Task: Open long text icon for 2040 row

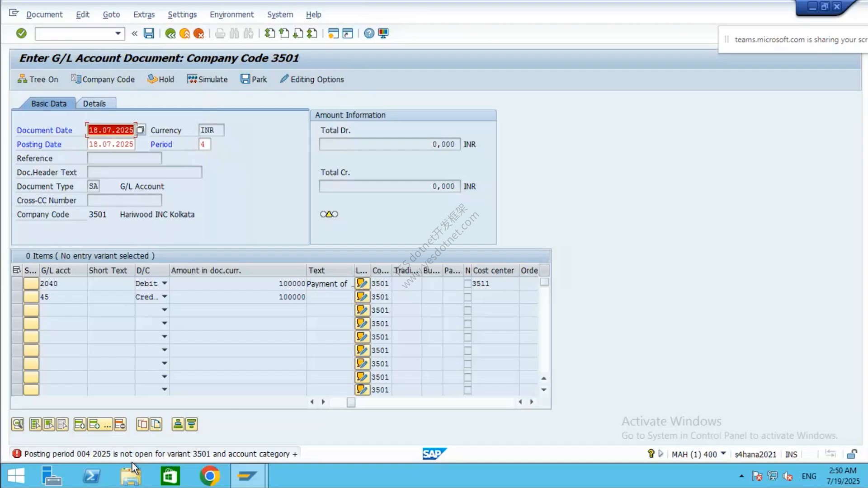Action: pyautogui.click(x=362, y=283)
